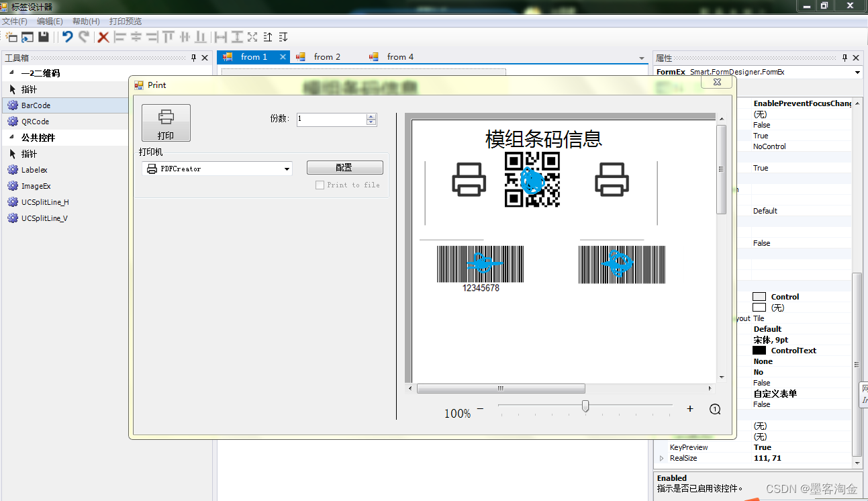Click the Align Left toolbar icon
The image size is (868, 501).
pos(120,37)
